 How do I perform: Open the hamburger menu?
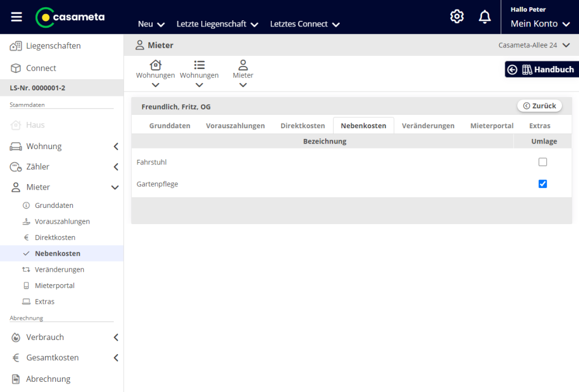(16, 17)
